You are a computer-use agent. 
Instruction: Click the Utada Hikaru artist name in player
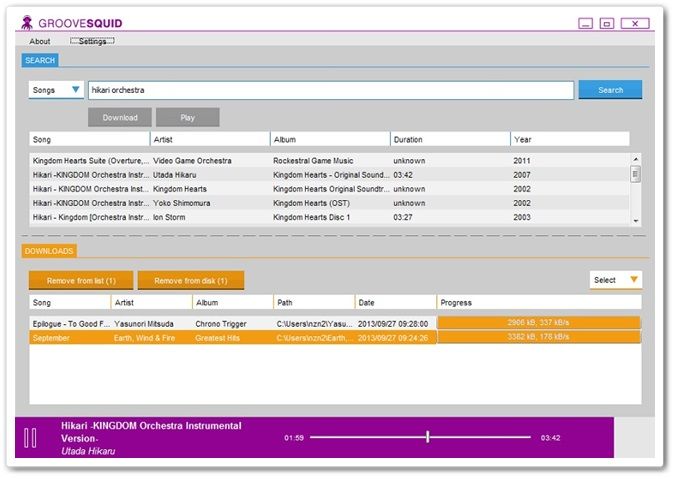88,451
